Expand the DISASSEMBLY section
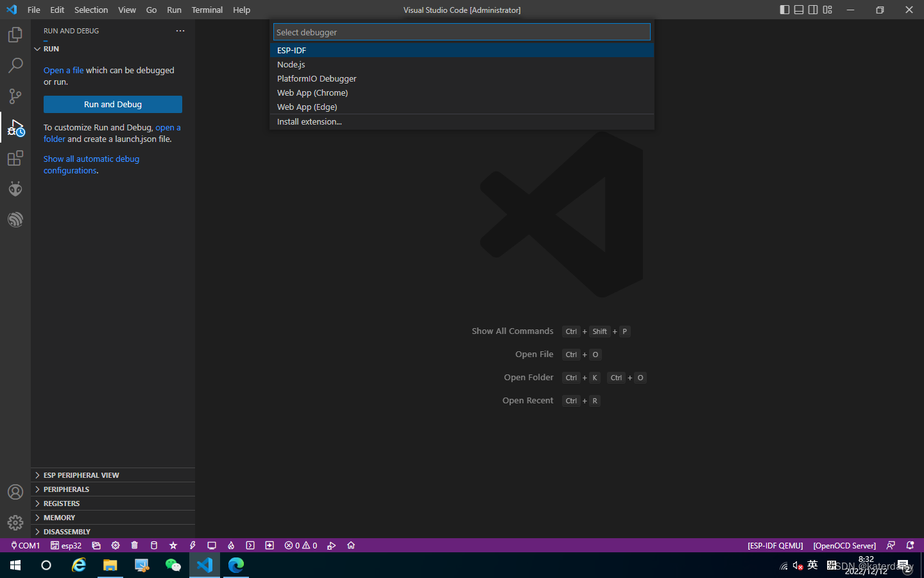Screen dimensions: 924x578 click(x=113, y=532)
